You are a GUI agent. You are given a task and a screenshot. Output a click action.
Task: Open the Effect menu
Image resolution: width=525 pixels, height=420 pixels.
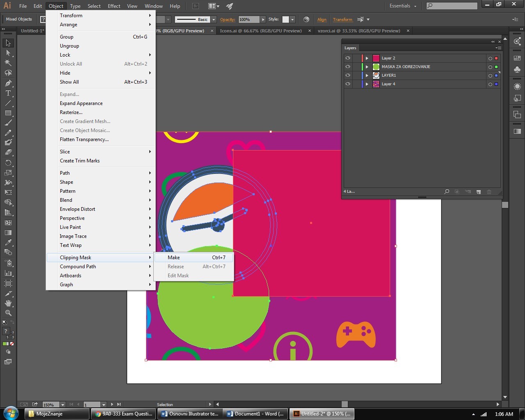coord(114,6)
